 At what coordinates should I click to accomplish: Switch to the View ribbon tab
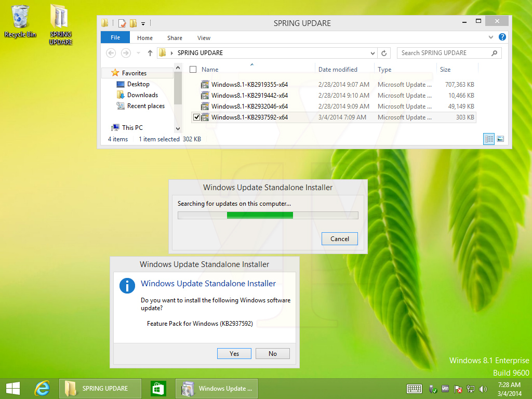tap(204, 37)
